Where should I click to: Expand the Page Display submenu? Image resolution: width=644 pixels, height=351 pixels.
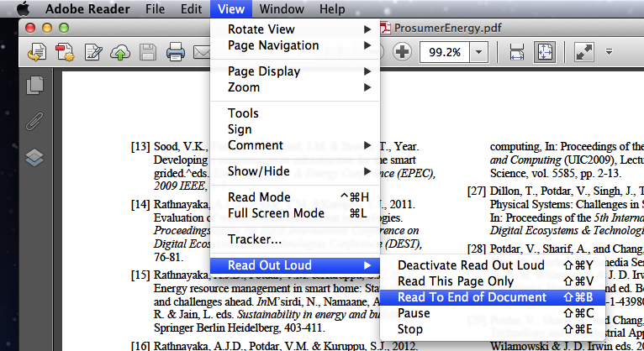pos(295,71)
